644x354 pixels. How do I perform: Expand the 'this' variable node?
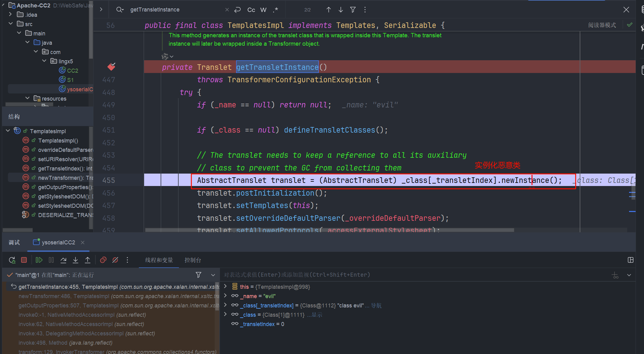tap(226, 287)
